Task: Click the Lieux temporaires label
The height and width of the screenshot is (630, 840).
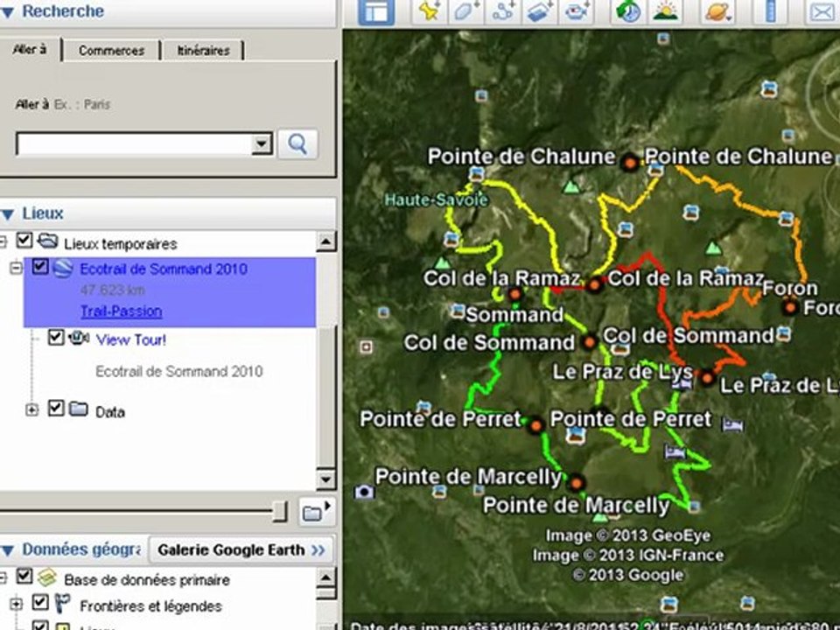Action: point(121,244)
